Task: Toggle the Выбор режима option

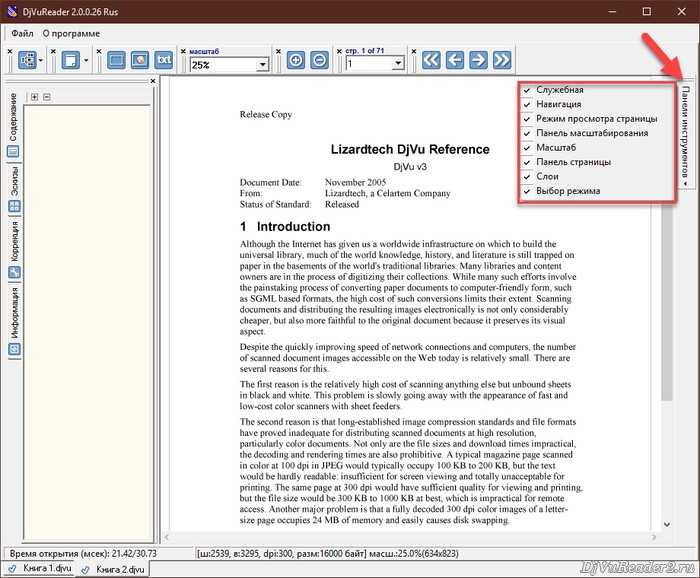Action: pyautogui.click(x=597, y=191)
